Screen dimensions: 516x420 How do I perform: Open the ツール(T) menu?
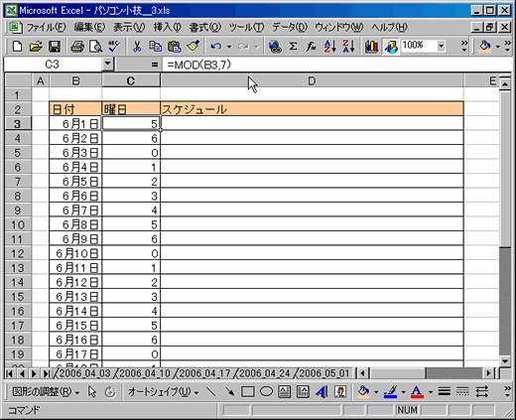point(246,27)
